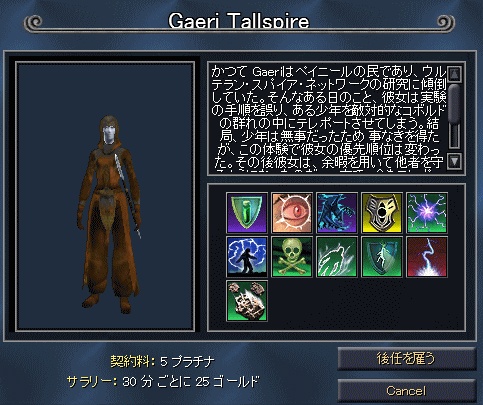This screenshot has width=483, height=405.
Task: Click the description scrollbar thumb
Action: tap(454, 103)
